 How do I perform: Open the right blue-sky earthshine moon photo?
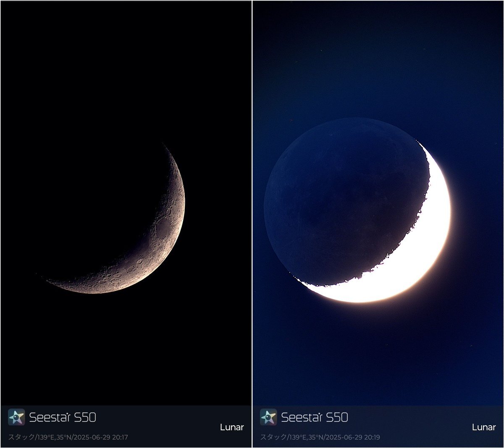[378, 203]
